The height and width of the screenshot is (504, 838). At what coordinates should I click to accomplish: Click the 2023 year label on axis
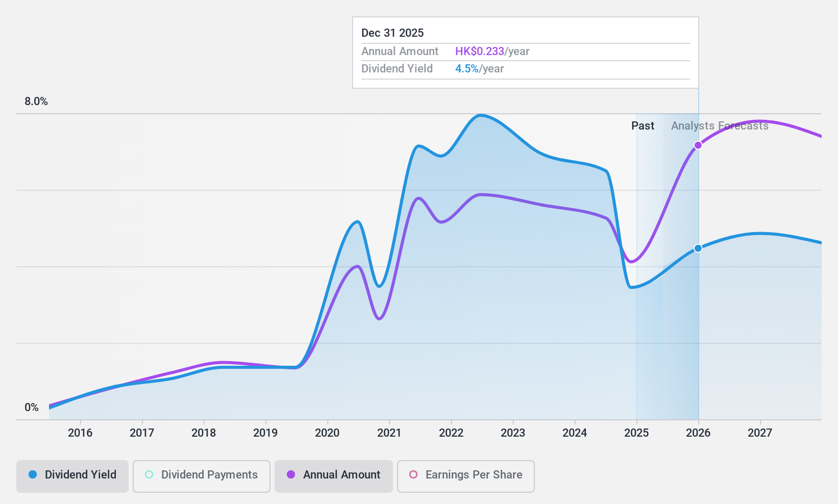click(x=513, y=433)
